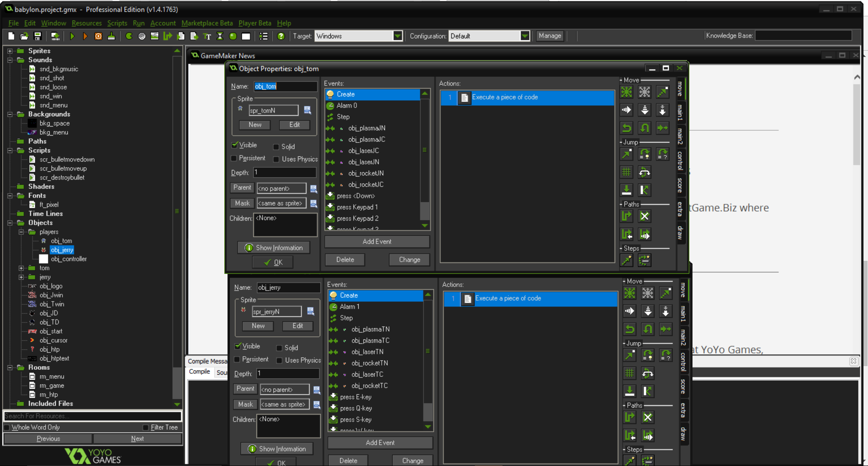Click Change event button in obj_jerry window

[x=413, y=461]
